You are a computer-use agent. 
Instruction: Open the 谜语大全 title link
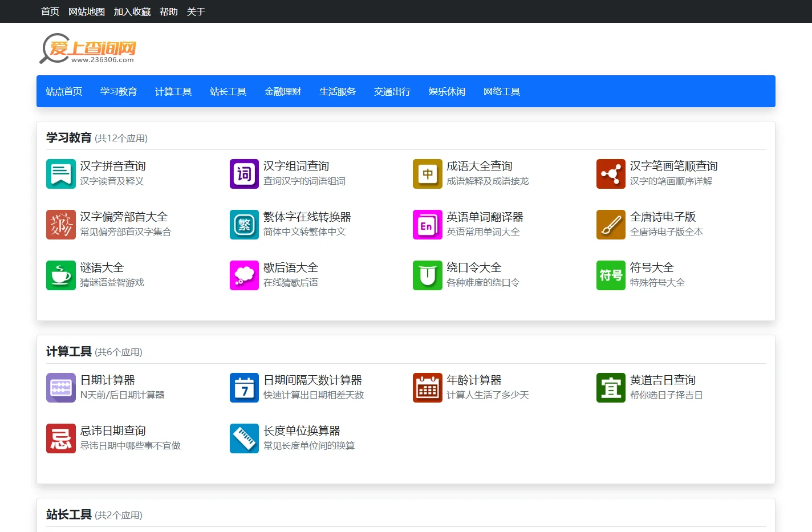(102, 267)
